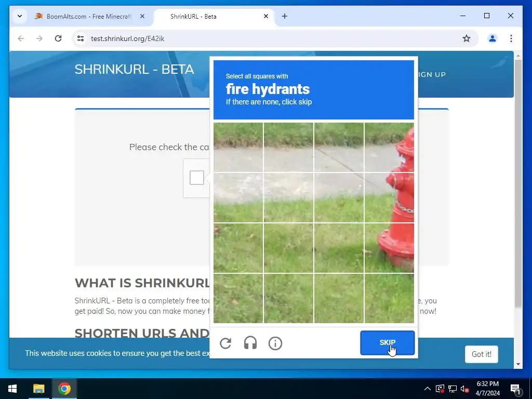Viewport: 532px width, 399px height.
Task: Open the muted volume tray icon
Action: click(465, 389)
